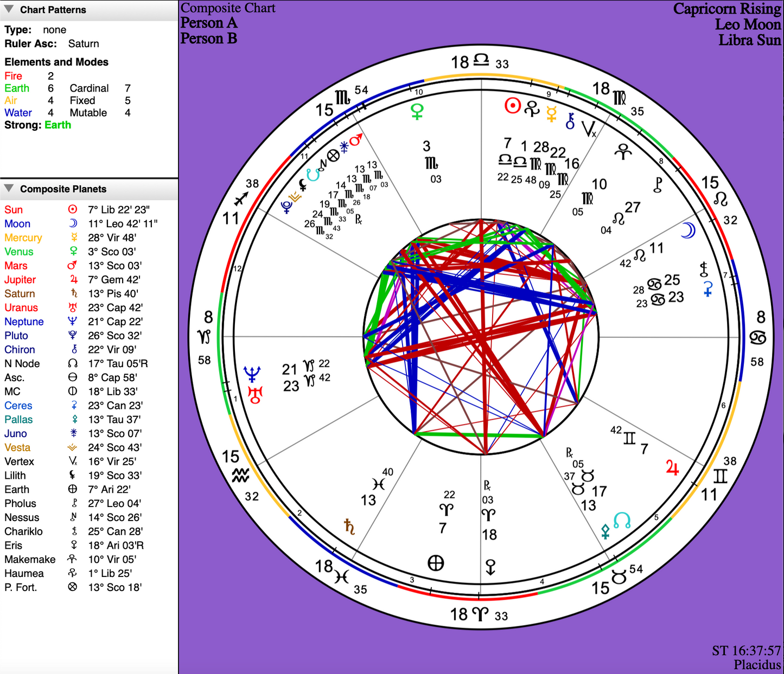
Task: Click the Earth cross-circle glyph in the wheel
Action: (x=436, y=563)
